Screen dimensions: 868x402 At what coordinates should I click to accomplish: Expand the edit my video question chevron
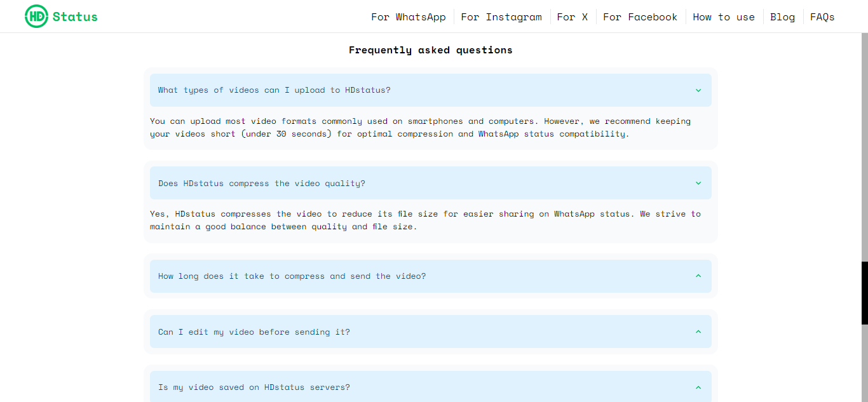coord(698,332)
